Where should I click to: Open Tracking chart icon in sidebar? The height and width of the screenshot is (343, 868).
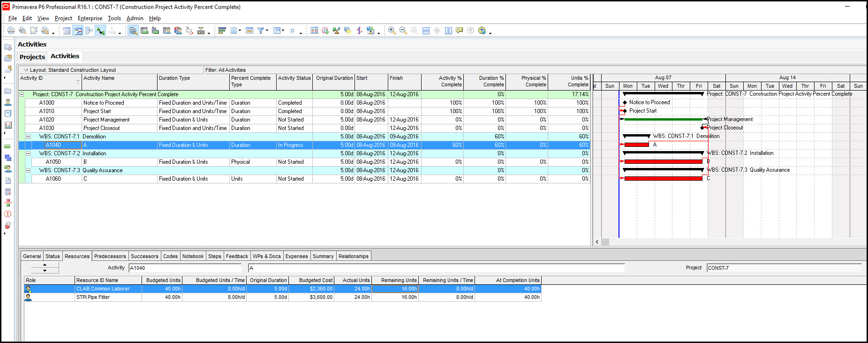tap(8, 125)
